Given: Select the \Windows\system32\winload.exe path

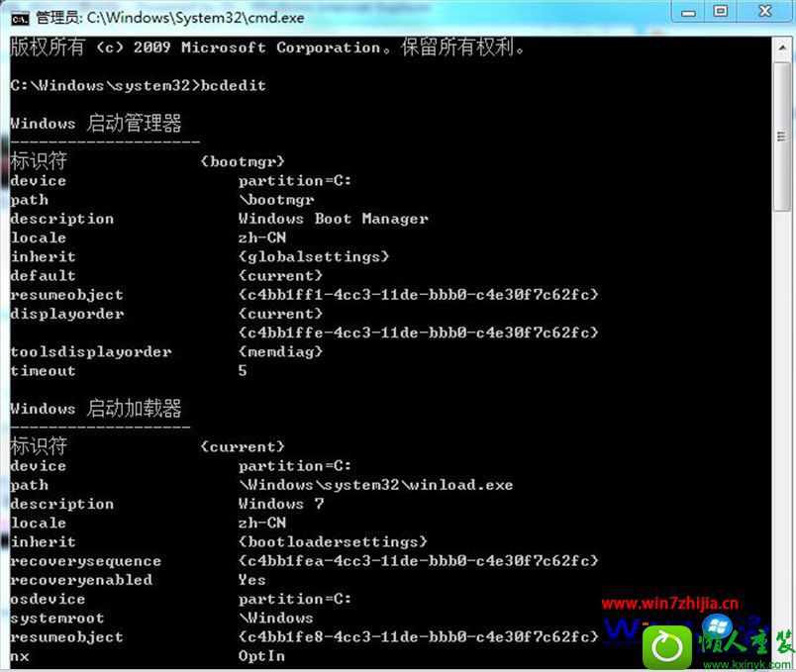Looking at the screenshot, I should pos(376,485).
